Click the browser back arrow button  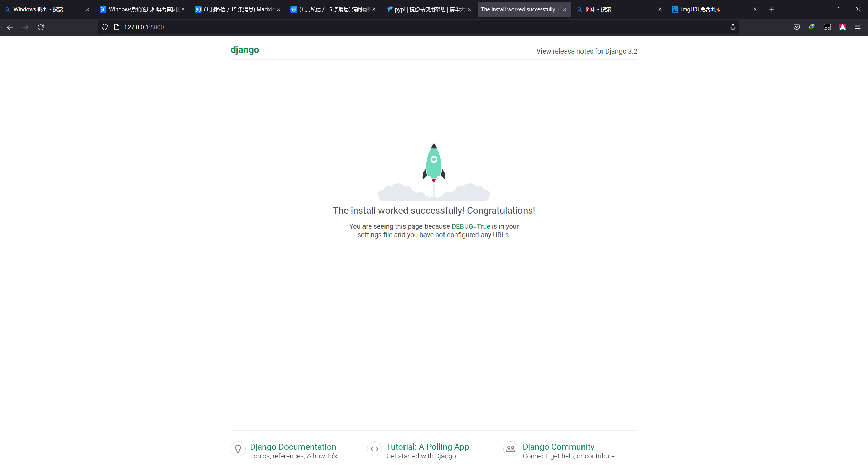[10, 27]
